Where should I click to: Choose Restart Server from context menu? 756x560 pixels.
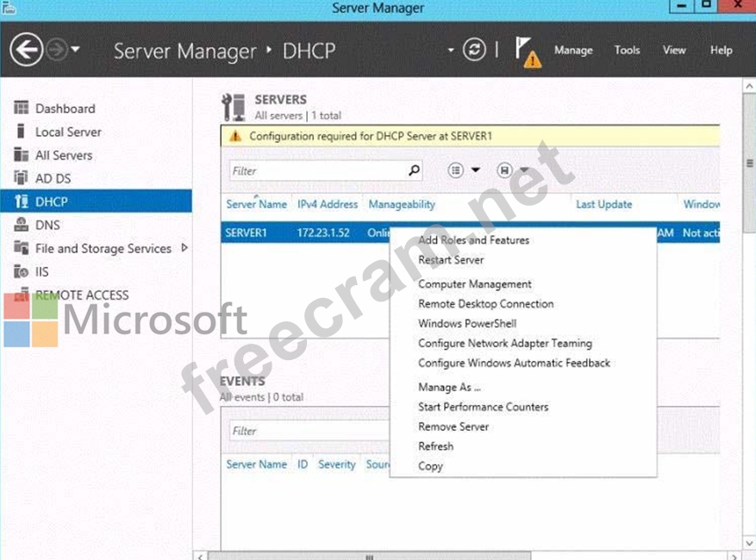click(x=451, y=260)
